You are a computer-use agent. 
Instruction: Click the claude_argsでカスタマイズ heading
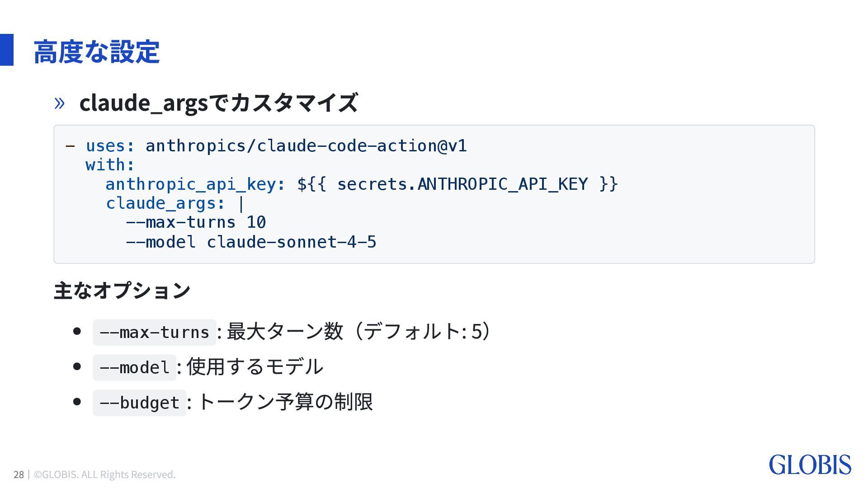pos(219,103)
